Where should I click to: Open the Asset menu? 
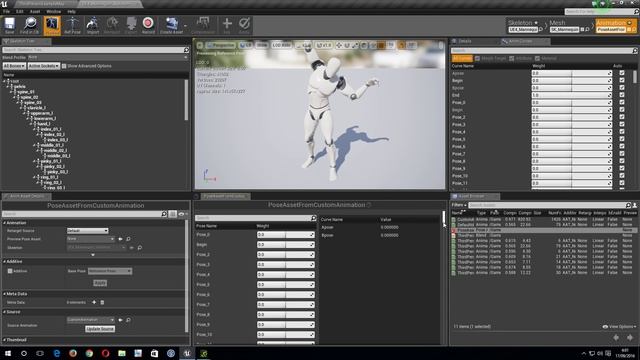pyautogui.click(x=35, y=11)
